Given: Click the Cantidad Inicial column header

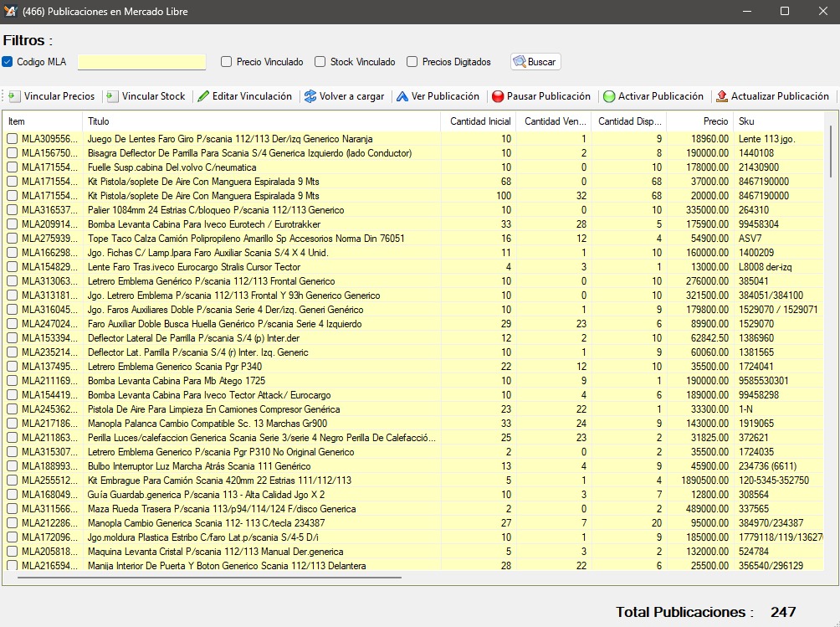Looking at the screenshot, I should tap(480, 121).
